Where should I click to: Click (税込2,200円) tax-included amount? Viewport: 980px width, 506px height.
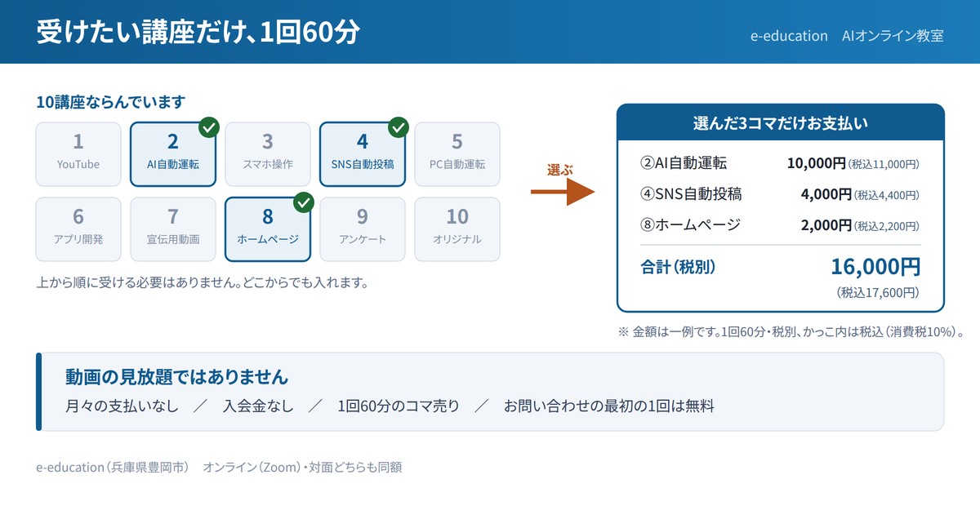click(x=887, y=226)
